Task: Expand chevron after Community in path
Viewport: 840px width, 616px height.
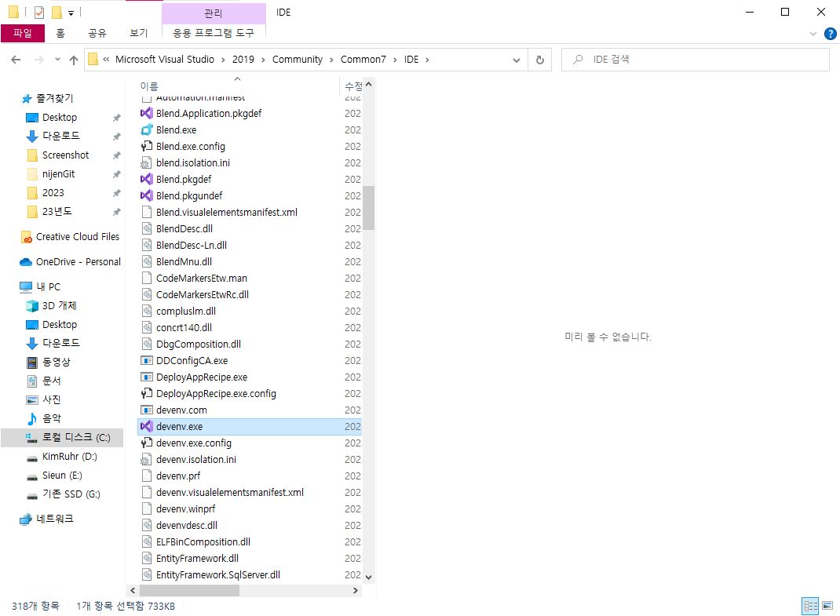Action: click(331, 60)
